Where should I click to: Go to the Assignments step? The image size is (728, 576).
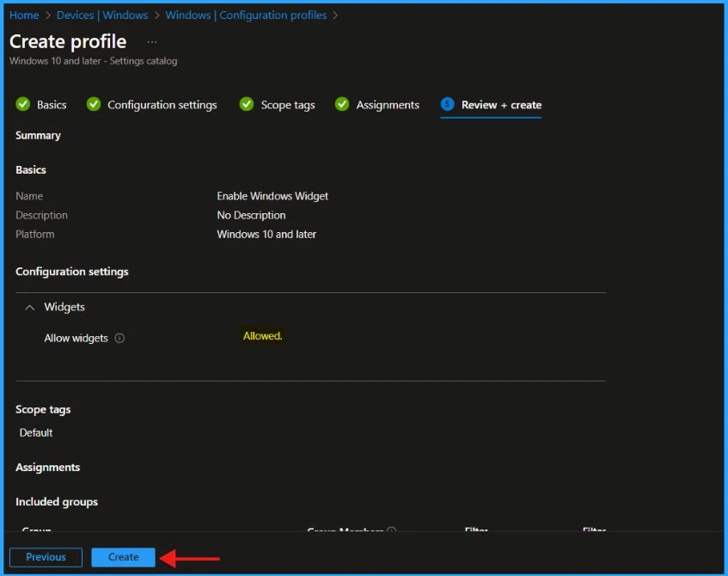click(x=388, y=105)
